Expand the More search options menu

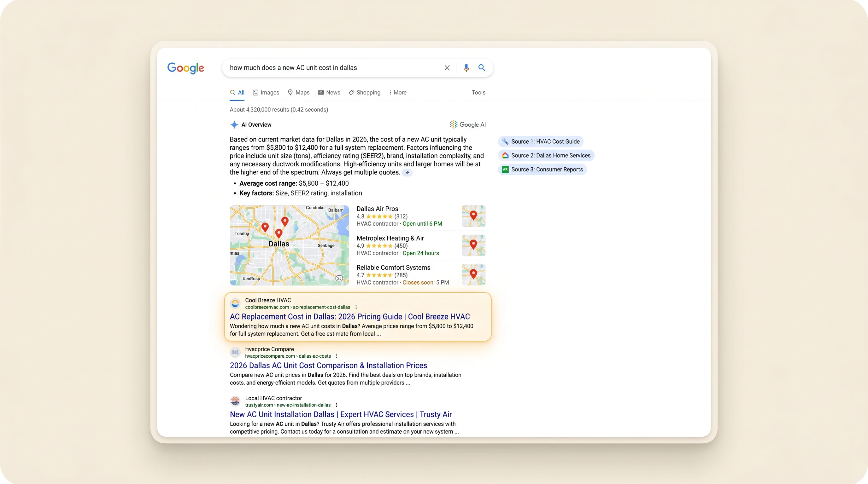pyautogui.click(x=398, y=93)
